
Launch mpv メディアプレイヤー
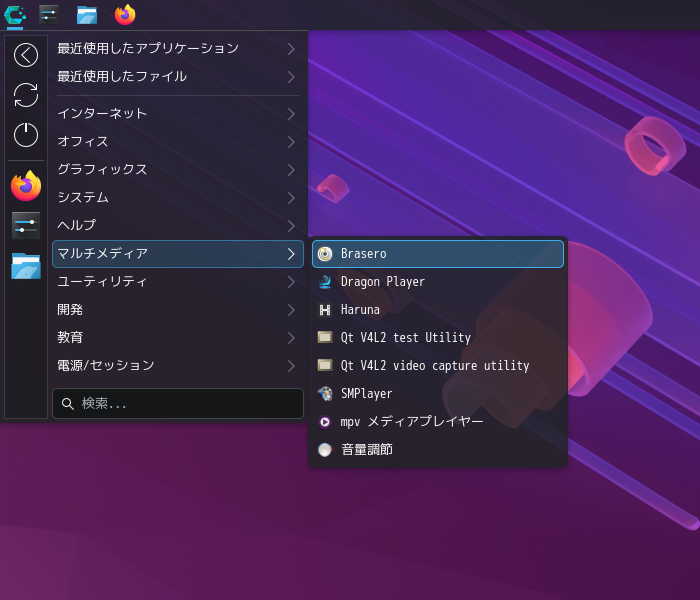coord(438,421)
